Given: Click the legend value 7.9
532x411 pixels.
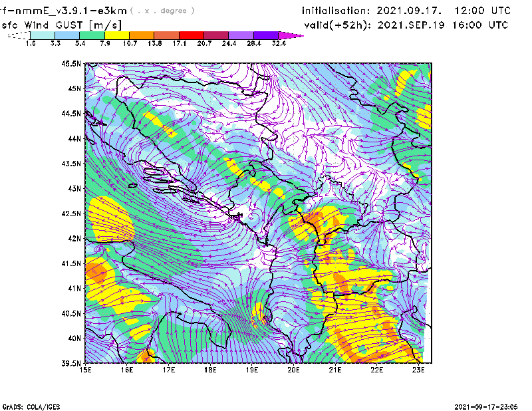Looking at the screenshot, I should pos(105,43).
